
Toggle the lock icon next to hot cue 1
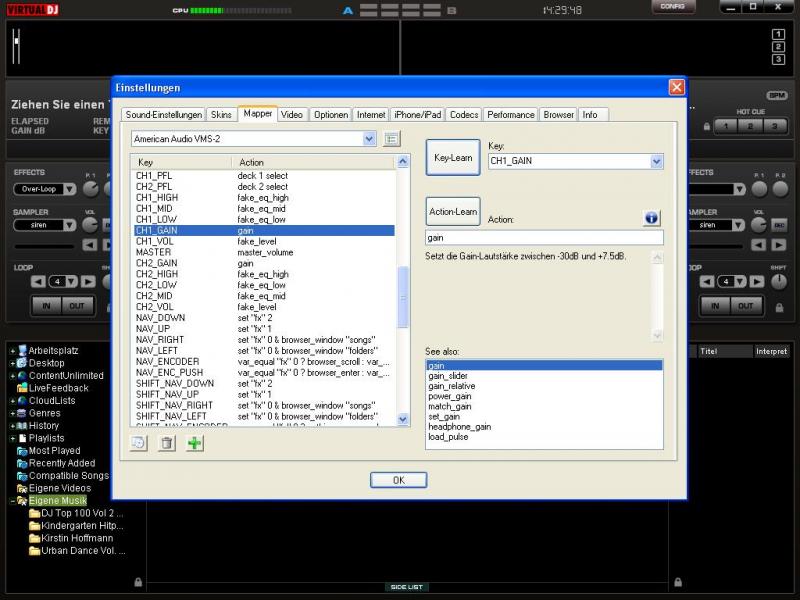(706, 126)
